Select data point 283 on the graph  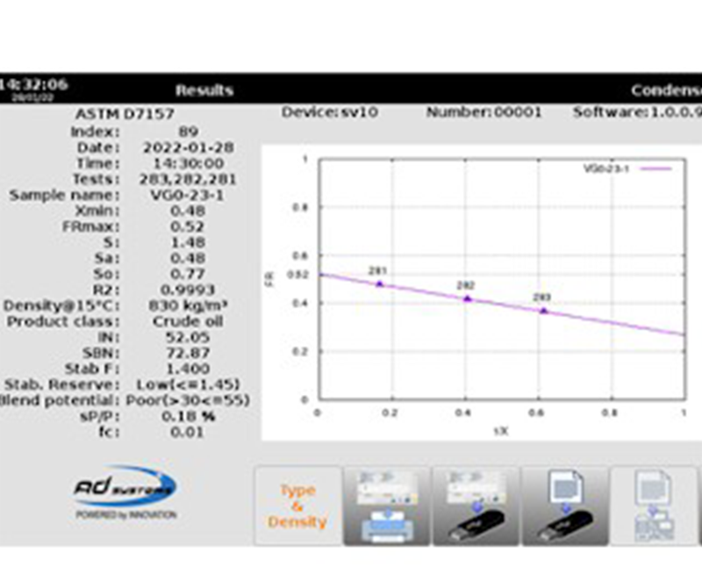(543, 310)
